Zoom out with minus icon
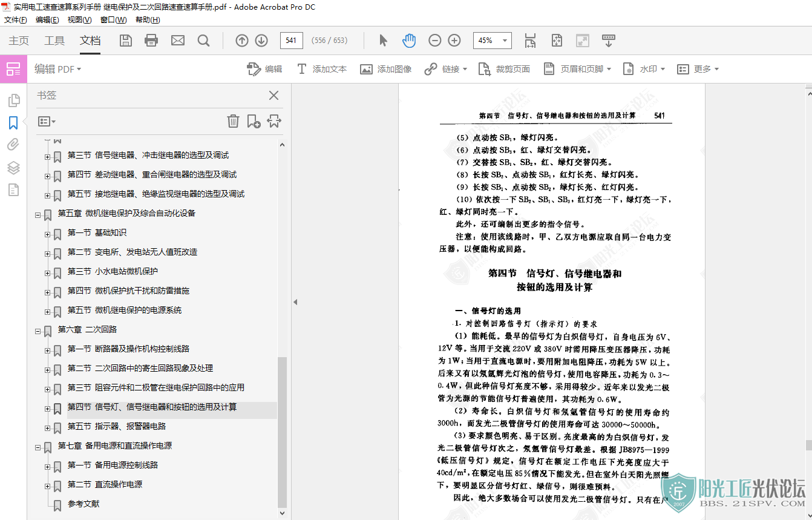The width and height of the screenshot is (812, 520). [x=435, y=41]
